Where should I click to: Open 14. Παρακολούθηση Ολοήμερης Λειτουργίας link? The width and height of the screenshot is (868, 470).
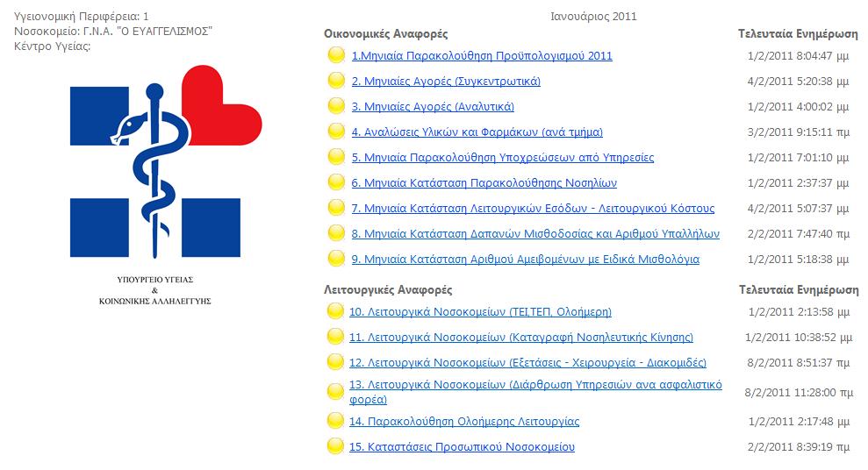pyautogui.click(x=464, y=422)
